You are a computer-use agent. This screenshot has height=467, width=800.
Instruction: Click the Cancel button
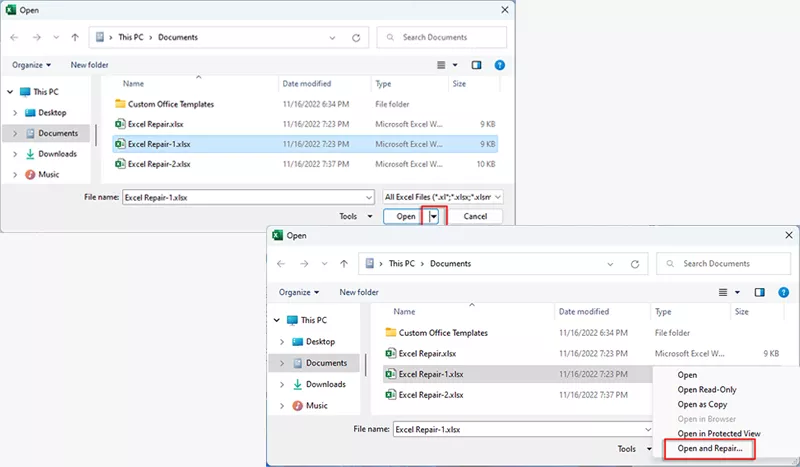tap(475, 216)
